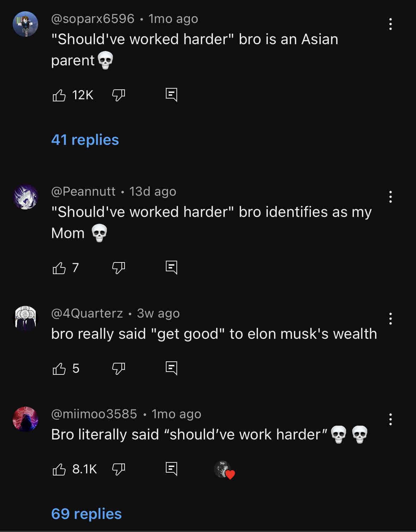Screen dimensions: 416x532
Task: Like the @Peannutt comment
Action: tap(59, 268)
